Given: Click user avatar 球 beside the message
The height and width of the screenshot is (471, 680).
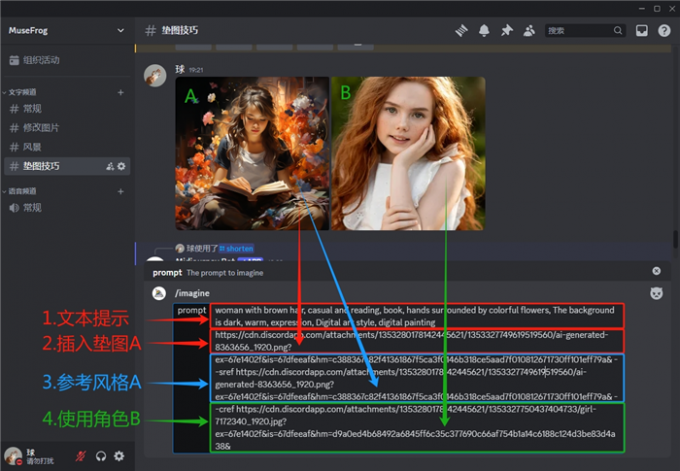Looking at the screenshot, I should click(x=155, y=75).
